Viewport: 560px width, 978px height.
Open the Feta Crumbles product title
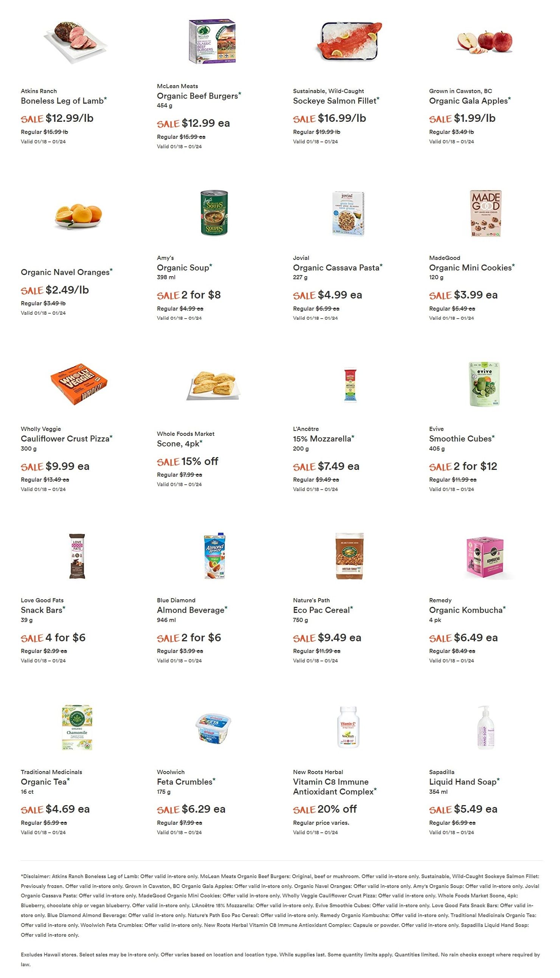coord(185,782)
